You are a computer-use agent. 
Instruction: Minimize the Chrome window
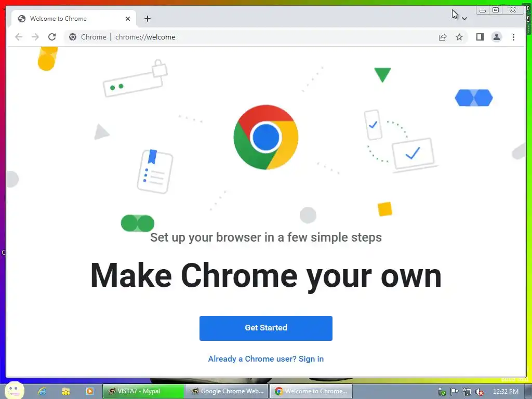tap(483, 10)
